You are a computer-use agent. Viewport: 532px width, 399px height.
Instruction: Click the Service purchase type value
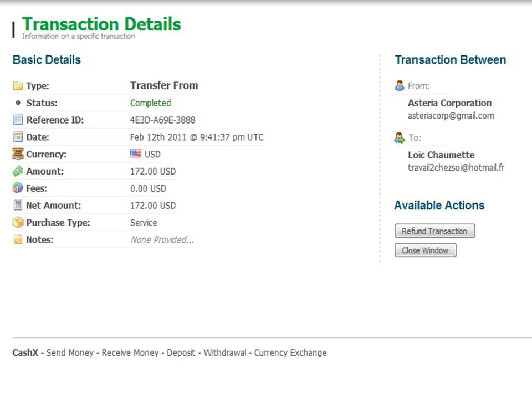pos(144,223)
